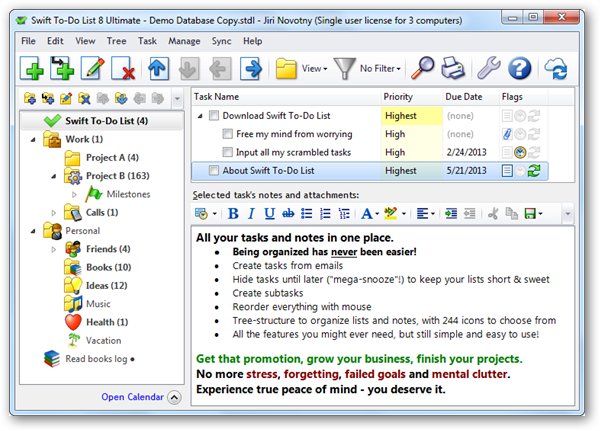Check the About Swift To-Do List checkbox
The width and height of the screenshot is (600, 431).
click(x=214, y=171)
